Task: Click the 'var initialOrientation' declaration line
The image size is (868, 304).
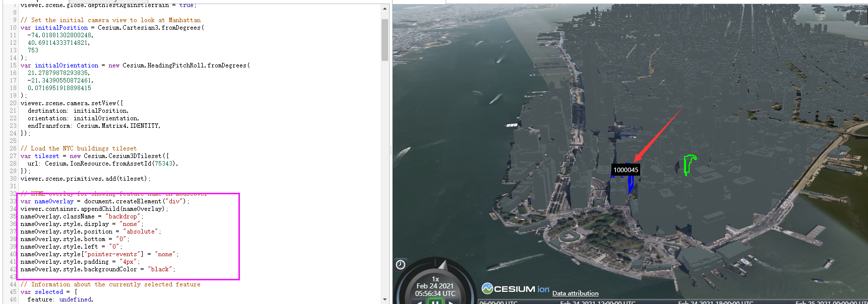Action: click(x=135, y=65)
